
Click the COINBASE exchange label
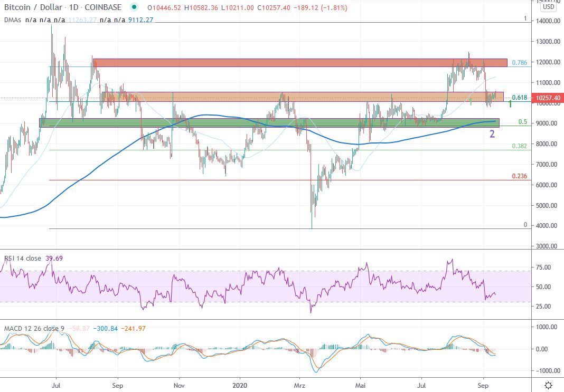tap(104, 8)
